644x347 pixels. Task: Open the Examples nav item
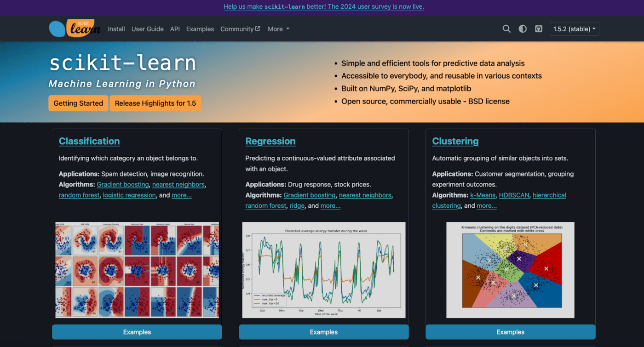click(x=200, y=29)
